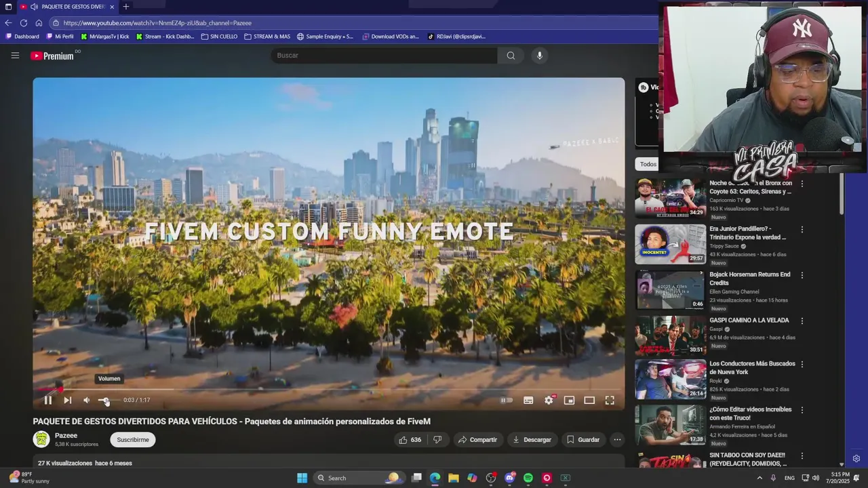This screenshot has height=488, width=868.
Task: Open the Era Junior Pandillero video thumbnail
Action: point(670,244)
